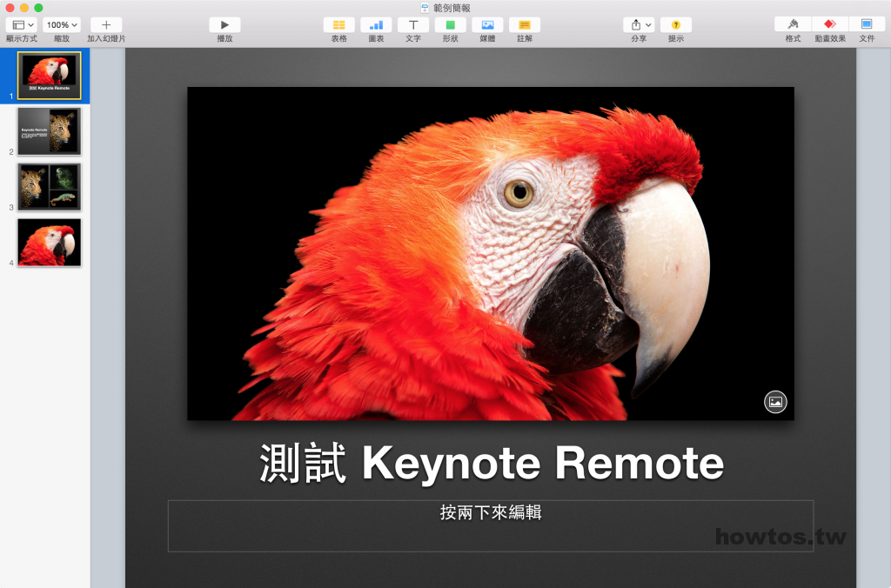Select slide 3 thumbnail with three animals
891x588 pixels.
click(50, 187)
